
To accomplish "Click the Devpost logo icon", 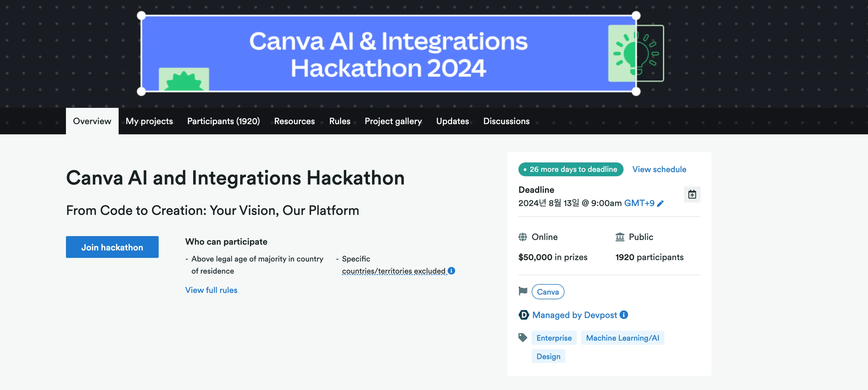I will (x=523, y=315).
